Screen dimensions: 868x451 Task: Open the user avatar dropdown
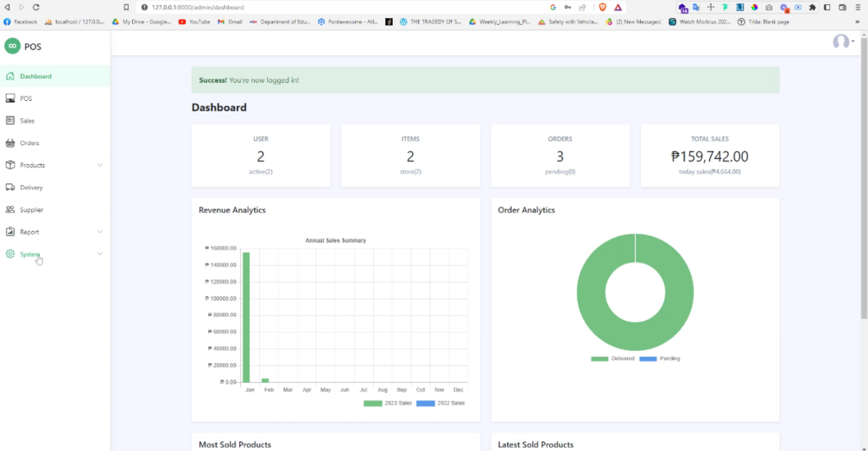click(x=843, y=41)
